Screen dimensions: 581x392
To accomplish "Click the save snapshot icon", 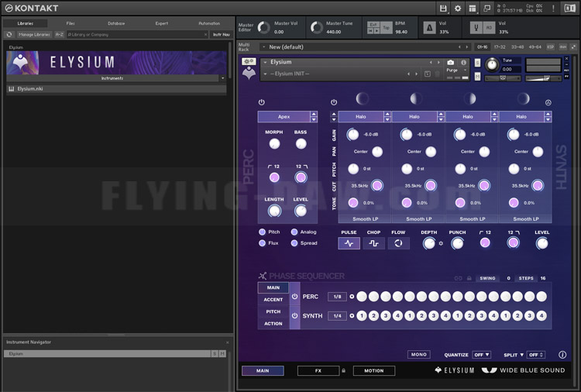I will click(x=427, y=74).
